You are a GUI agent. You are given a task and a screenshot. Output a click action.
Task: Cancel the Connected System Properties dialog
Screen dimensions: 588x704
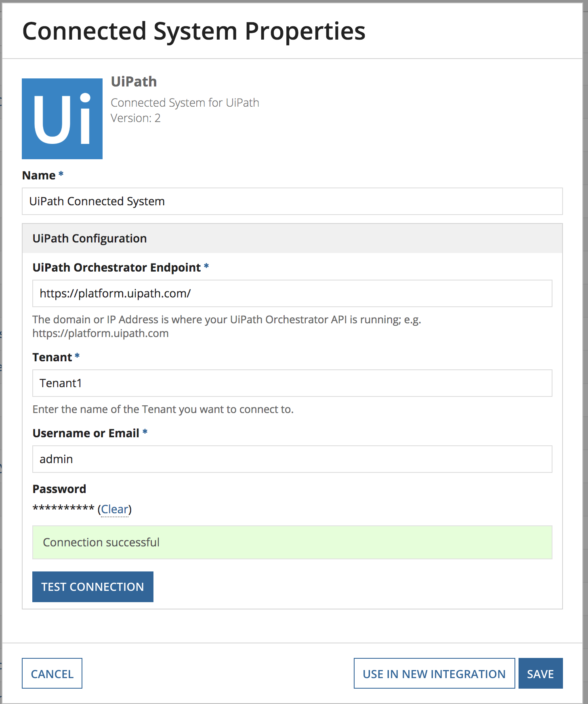click(52, 673)
